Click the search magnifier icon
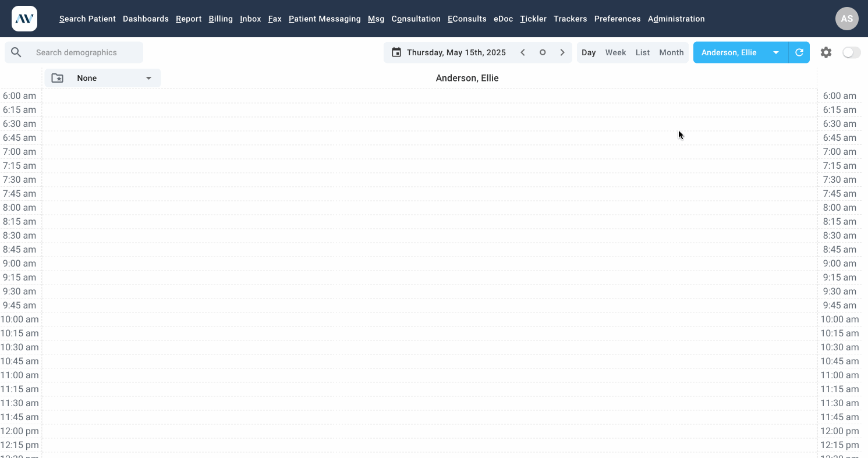Viewport: 868px width, 458px height. click(x=16, y=52)
